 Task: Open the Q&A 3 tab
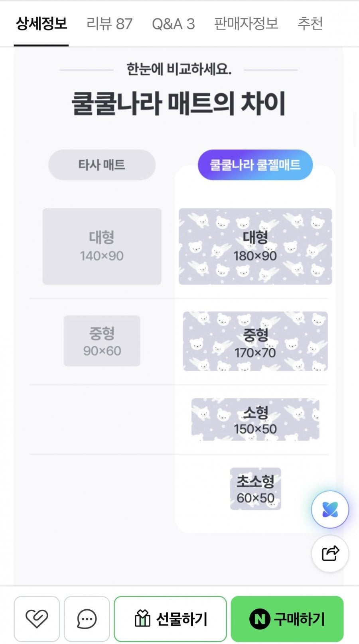coord(173,24)
